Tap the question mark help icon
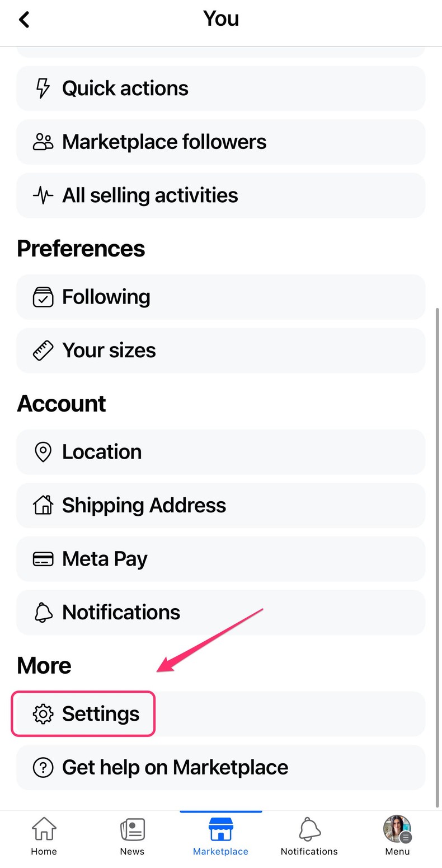442x868 pixels. coord(43,767)
